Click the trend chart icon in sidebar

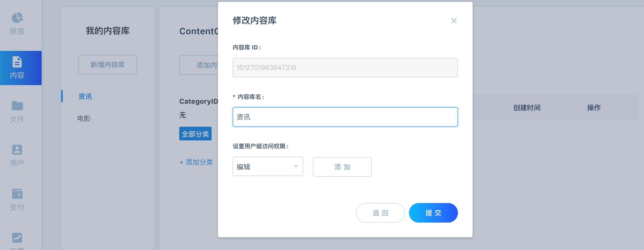(x=17, y=238)
